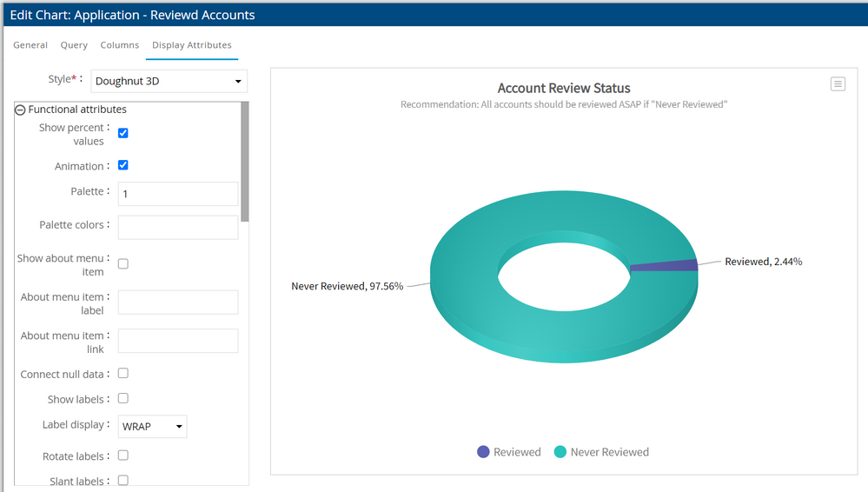Click the Reviewed legend color dot
The image size is (868, 492).
click(x=483, y=452)
